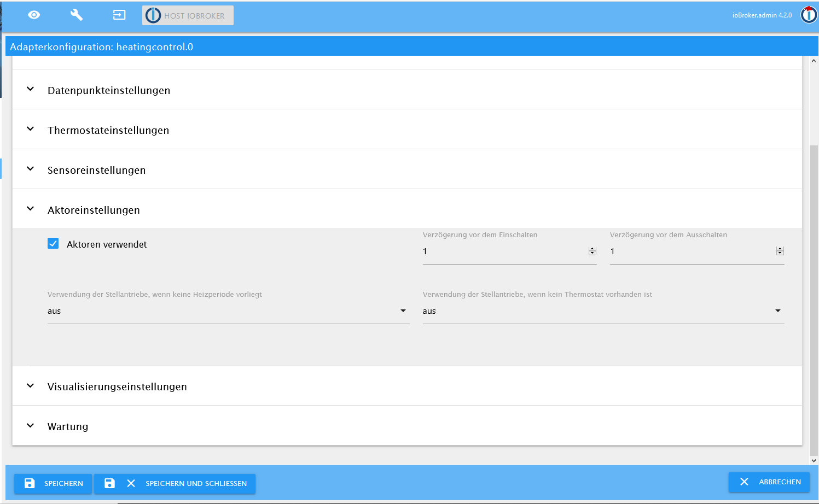The image size is (819, 504).
Task: Expand the Visualisierungseinstellungen chevron
Action: click(x=31, y=386)
